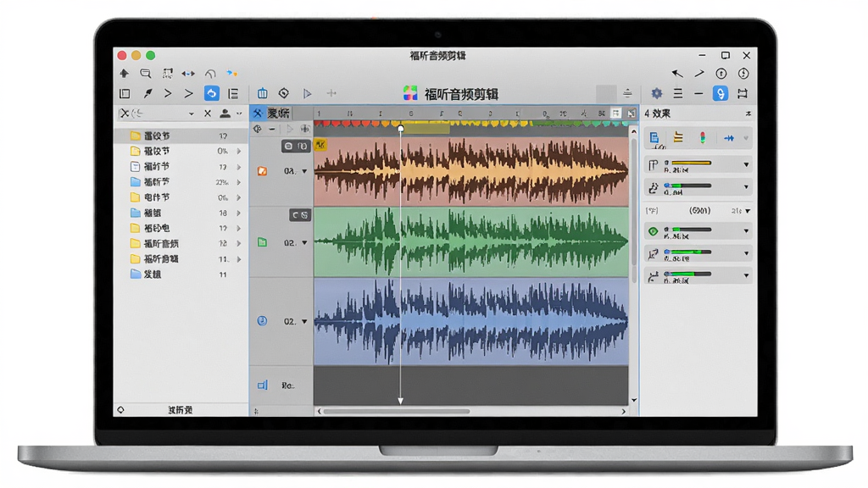The image size is (868, 488).
Task: Click the minus button under the tools tab
Action: (272, 129)
